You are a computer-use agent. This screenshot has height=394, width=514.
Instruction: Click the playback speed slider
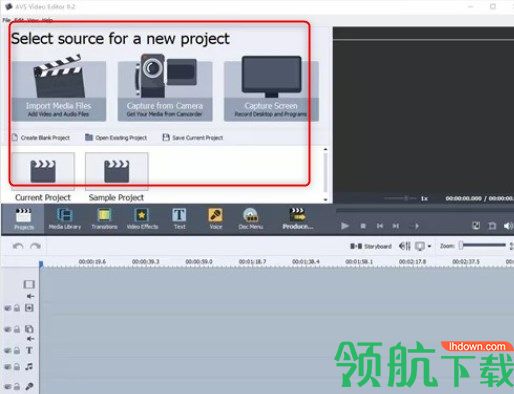point(400,198)
